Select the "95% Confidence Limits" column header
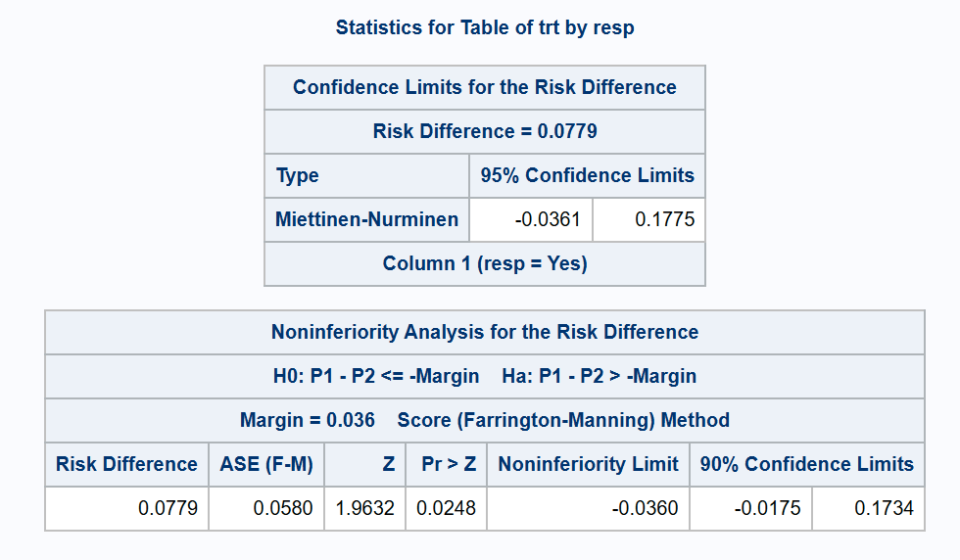The image size is (960, 560). (587, 176)
